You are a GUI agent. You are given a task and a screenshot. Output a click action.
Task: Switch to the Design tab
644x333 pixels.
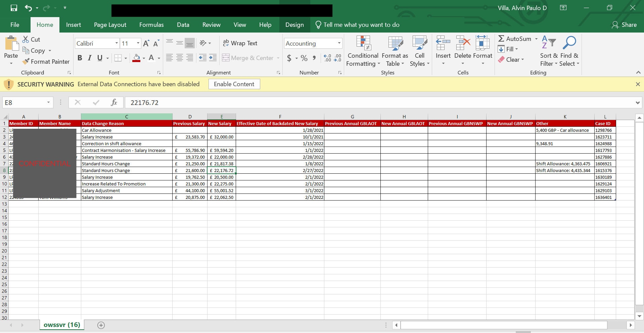[x=294, y=25]
